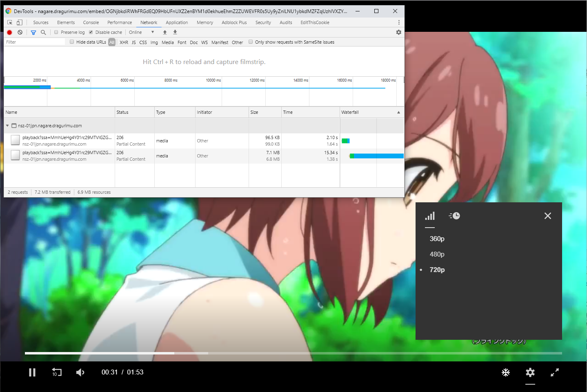587x392 pixels.
Task: Open the Network settings gear
Action: click(x=399, y=32)
